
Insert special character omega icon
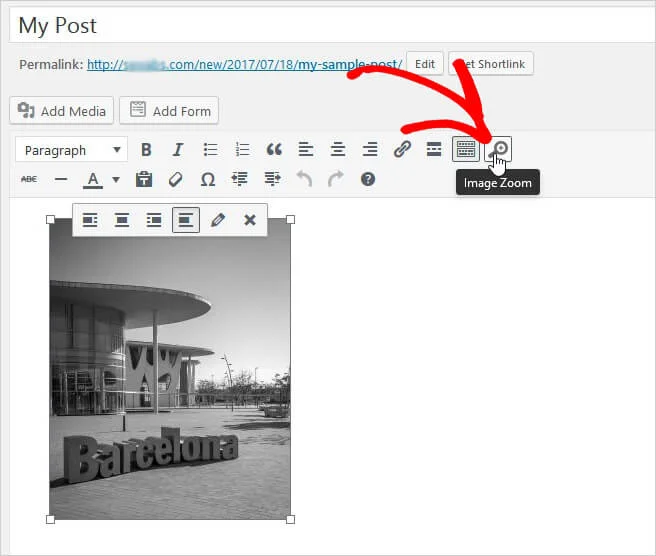tap(208, 179)
